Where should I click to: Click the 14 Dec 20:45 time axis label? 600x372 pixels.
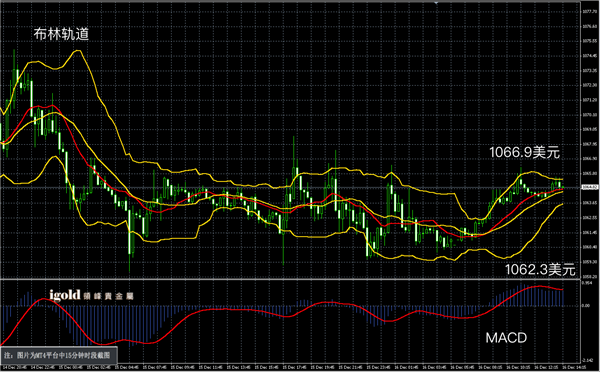(x=16, y=367)
